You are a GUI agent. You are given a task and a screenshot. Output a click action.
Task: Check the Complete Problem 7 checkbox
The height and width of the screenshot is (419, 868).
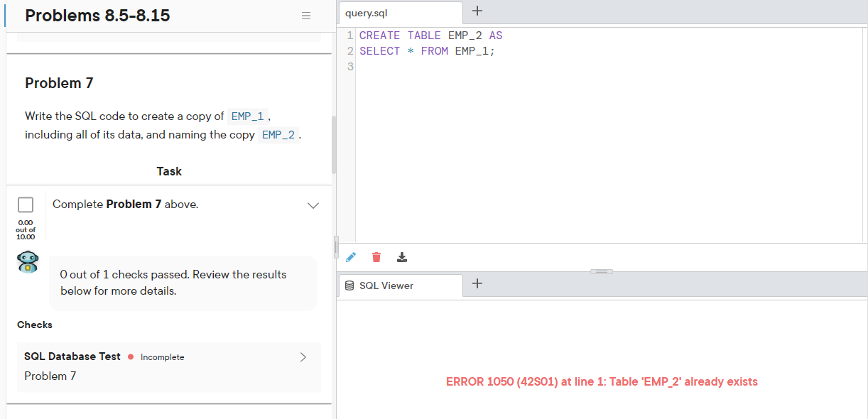26,204
